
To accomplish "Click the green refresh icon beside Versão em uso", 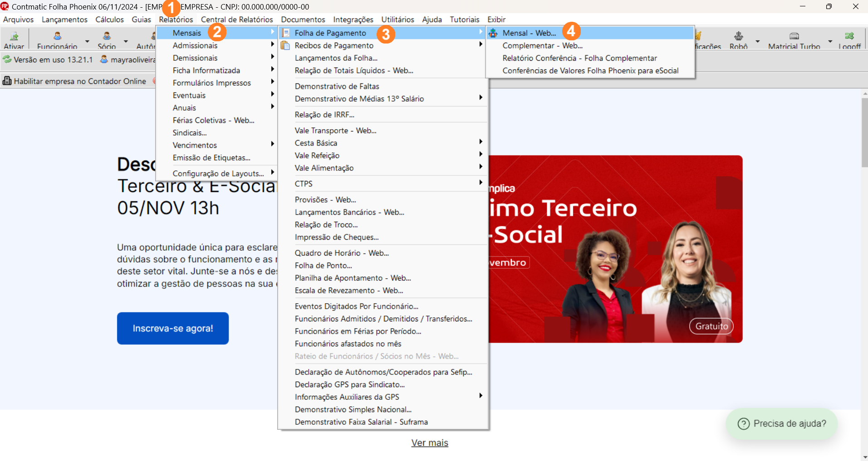I will (7, 59).
